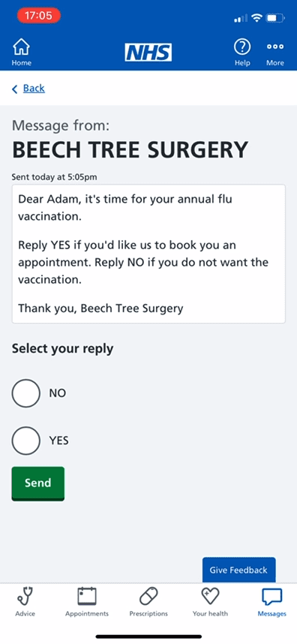Tap the Home house icon
Viewport: 297px width, 644px height.
[x=21, y=47]
